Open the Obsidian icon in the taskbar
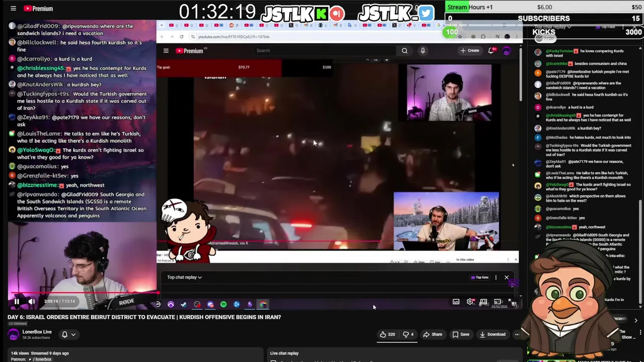 [250, 304]
